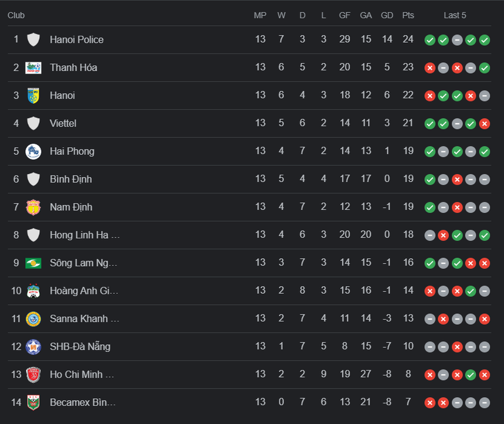The height and width of the screenshot is (424, 504).
Task: Click the Viettel shield badge
Action: pyautogui.click(x=33, y=123)
